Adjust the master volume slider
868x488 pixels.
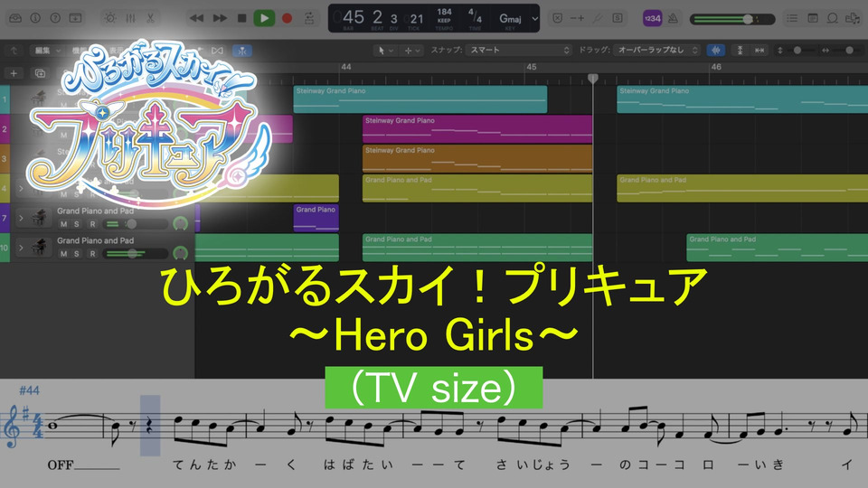click(731, 19)
